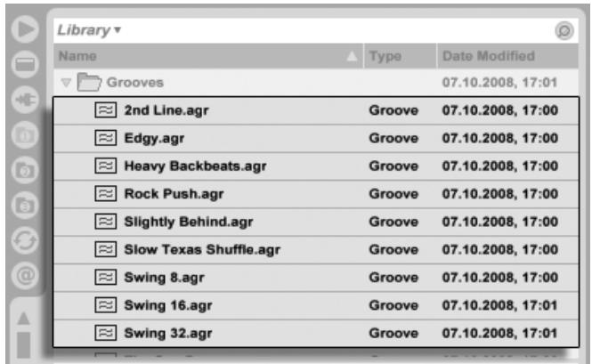
Task: Click Groove type cell of Rock Push.agr
Action: [x=393, y=194]
